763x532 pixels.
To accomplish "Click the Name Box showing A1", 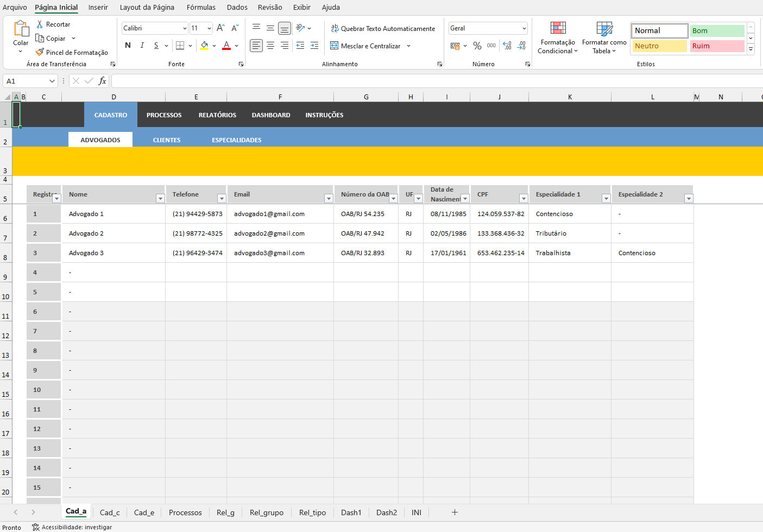I will [x=26, y=81].
